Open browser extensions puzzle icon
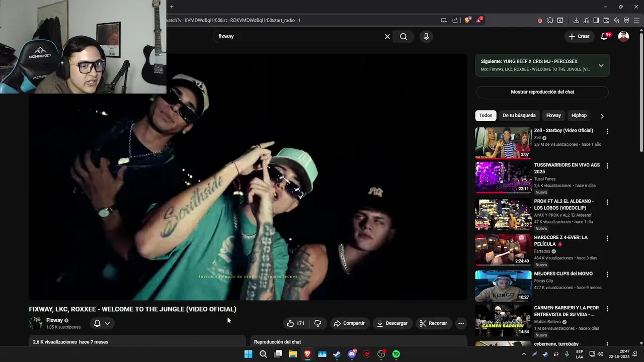 pos(550,20)
